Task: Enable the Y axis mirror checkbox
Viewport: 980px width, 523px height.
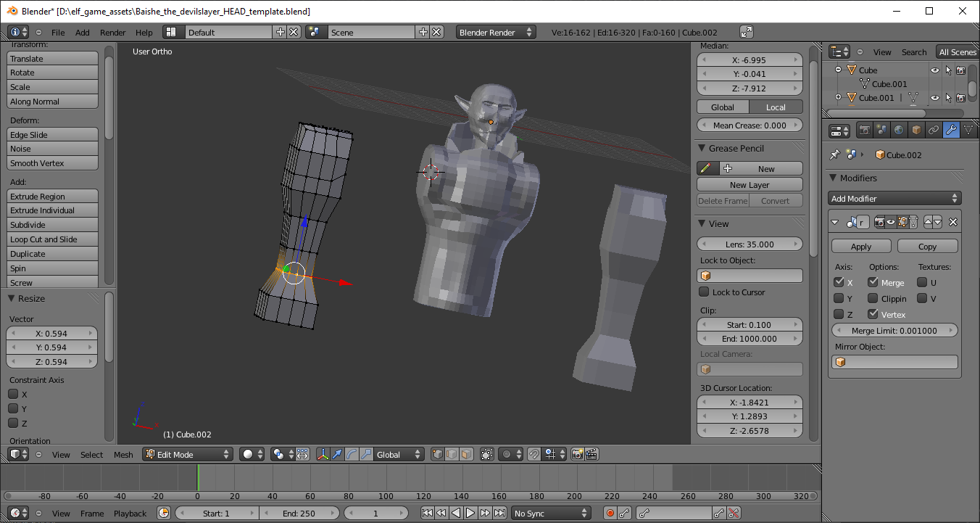Action: [839, 298]
